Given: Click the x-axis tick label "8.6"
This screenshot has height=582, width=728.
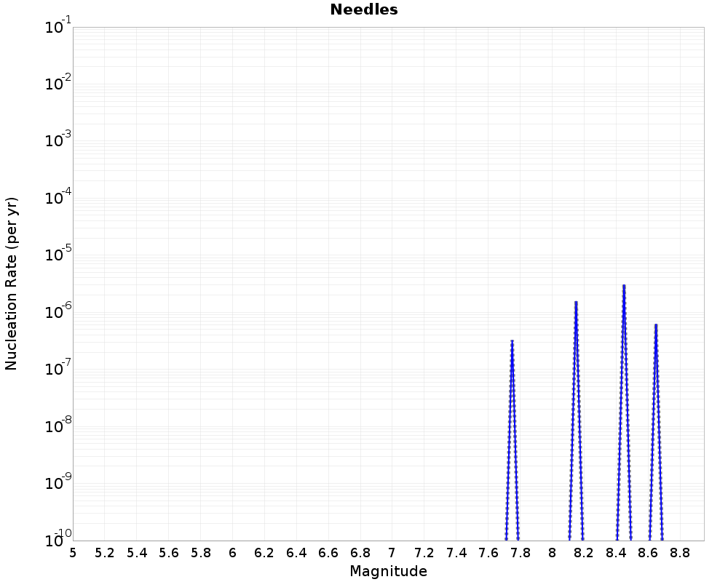Looking at the screenshot, I should [648, 553].
